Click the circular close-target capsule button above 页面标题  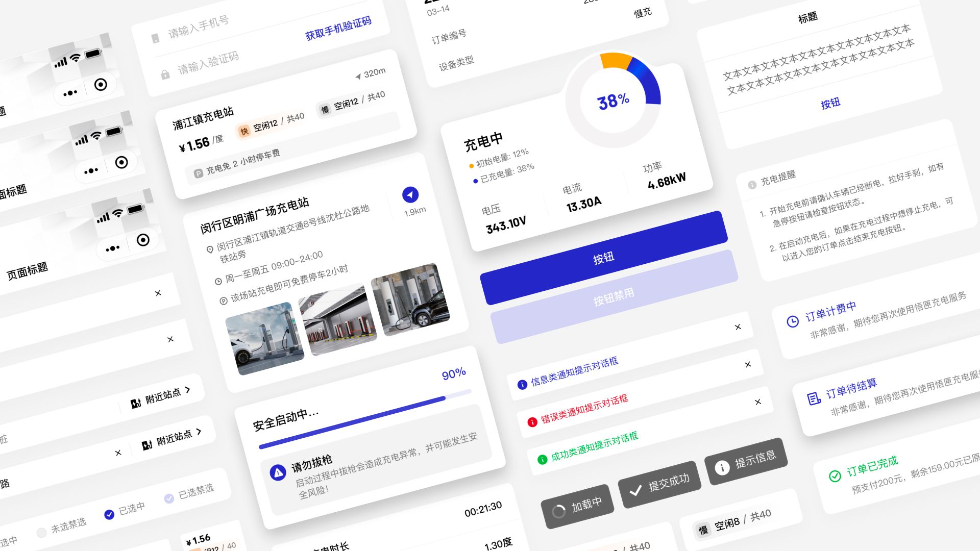click(x=143, y=240)
